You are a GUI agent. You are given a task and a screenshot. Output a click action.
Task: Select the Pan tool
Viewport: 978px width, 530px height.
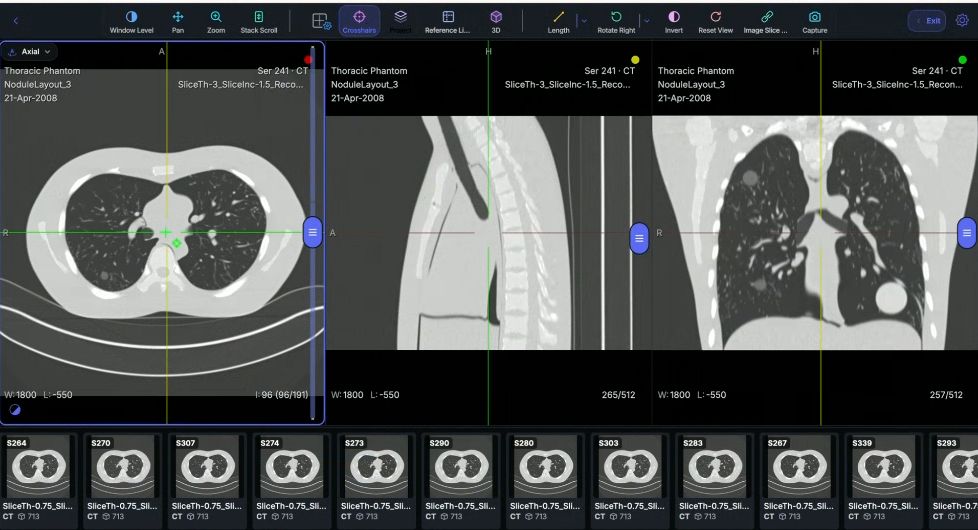pyautogui.click(x=178, y=22)
